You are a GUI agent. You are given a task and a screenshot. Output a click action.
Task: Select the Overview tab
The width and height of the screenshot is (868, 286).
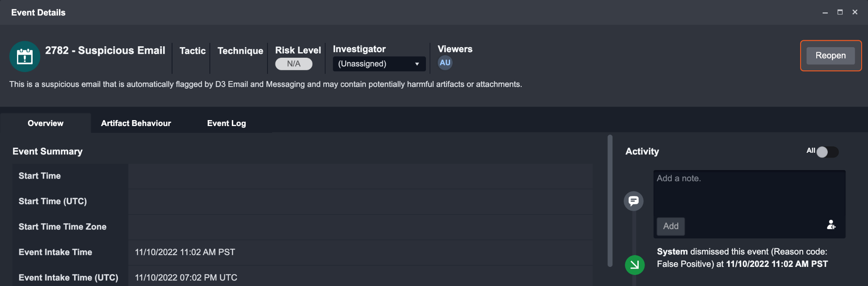pyautogui.click(x=45, y=123)
